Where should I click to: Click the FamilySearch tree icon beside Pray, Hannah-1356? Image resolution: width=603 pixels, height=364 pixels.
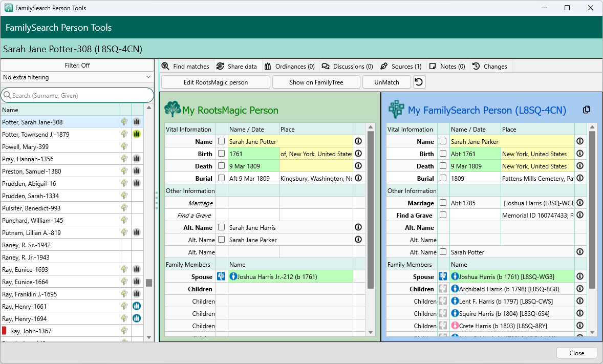point(124,159)
